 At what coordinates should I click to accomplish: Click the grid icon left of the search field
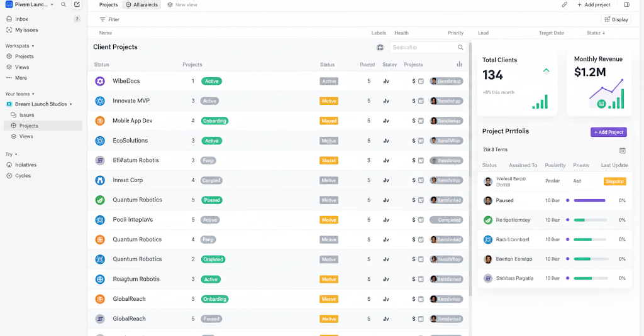[380, 47]
